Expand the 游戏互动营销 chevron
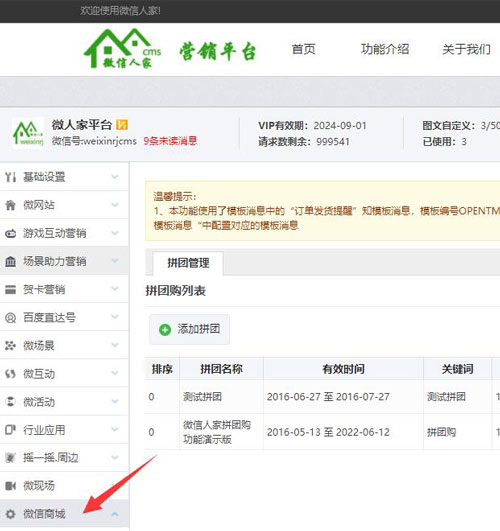Screen dimensions: 500x531 115,233
